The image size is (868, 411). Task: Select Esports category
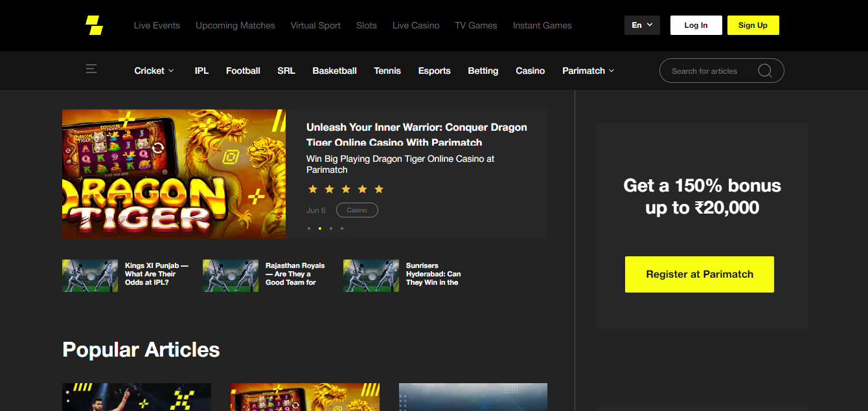click(x=434, y=71)
